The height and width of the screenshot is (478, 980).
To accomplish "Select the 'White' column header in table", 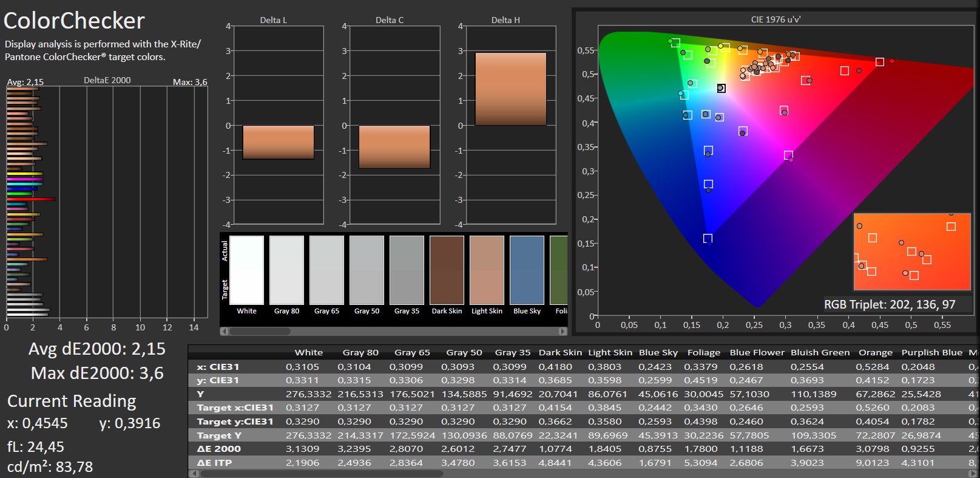I will pyautogui.click(x=309, y=352).
